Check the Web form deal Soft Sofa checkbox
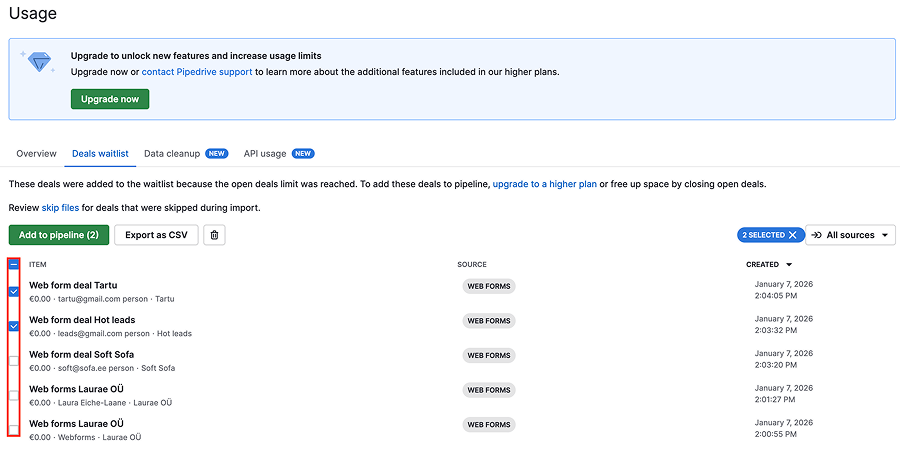The height and width of the screenshot is (458, 900). click(14, 360)
